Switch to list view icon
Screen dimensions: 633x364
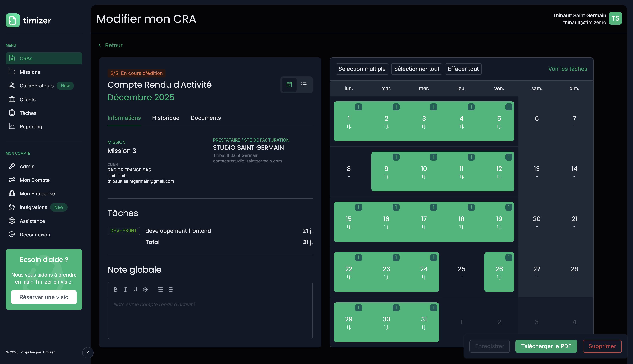click(304, 84)
